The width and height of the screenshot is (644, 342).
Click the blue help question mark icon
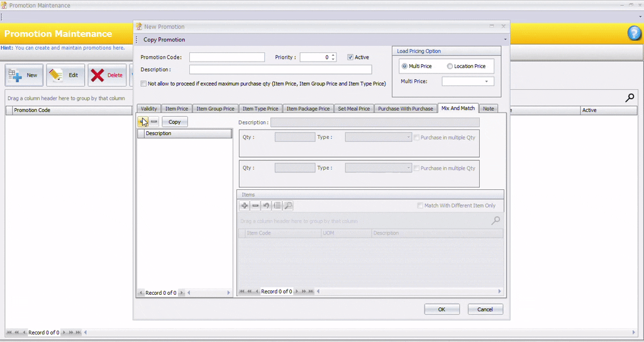click(x=634, y=34)
